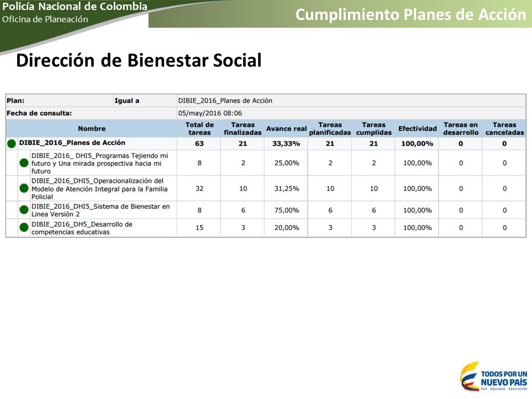Select the Tareas planificadas column header
Image resolution: width=532 pixels, height=399 pixels.
pyautogui.click(x=330, y=129)
